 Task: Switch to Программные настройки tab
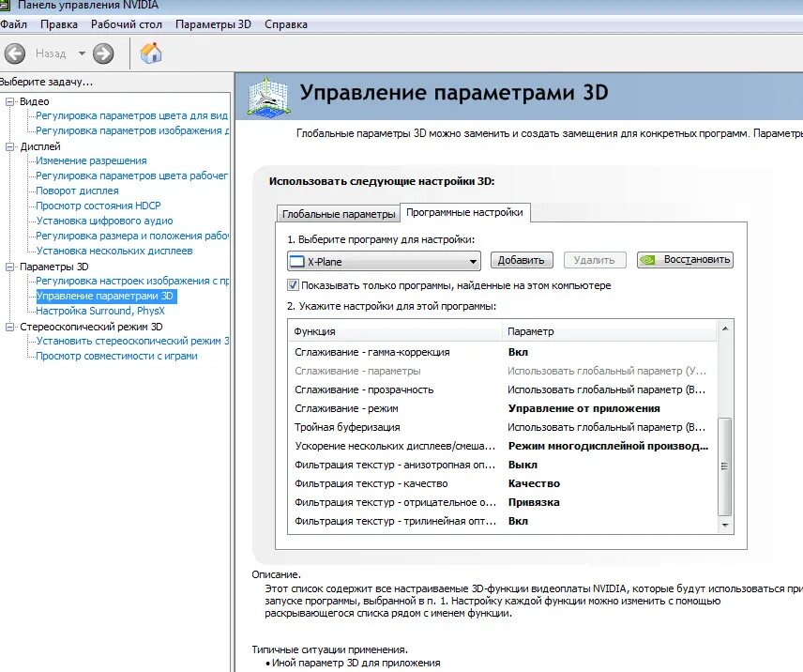pos(464,212)
